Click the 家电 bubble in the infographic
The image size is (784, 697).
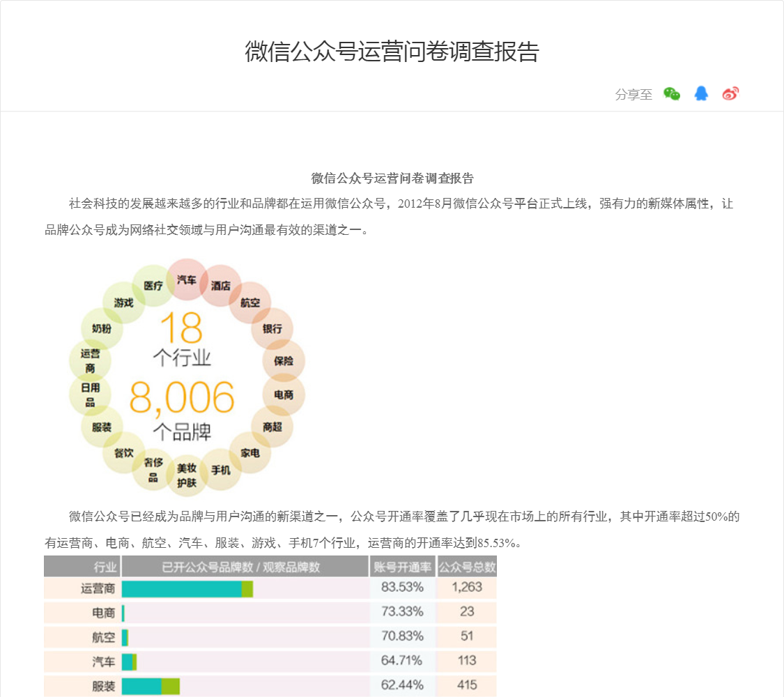(250, 452)
